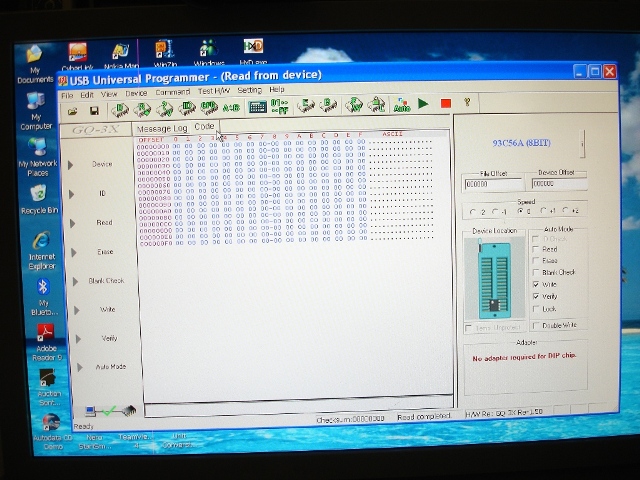Click the chip icon with question mark
The width and height of the screenshot is (640, 480).
click(165, 109)
